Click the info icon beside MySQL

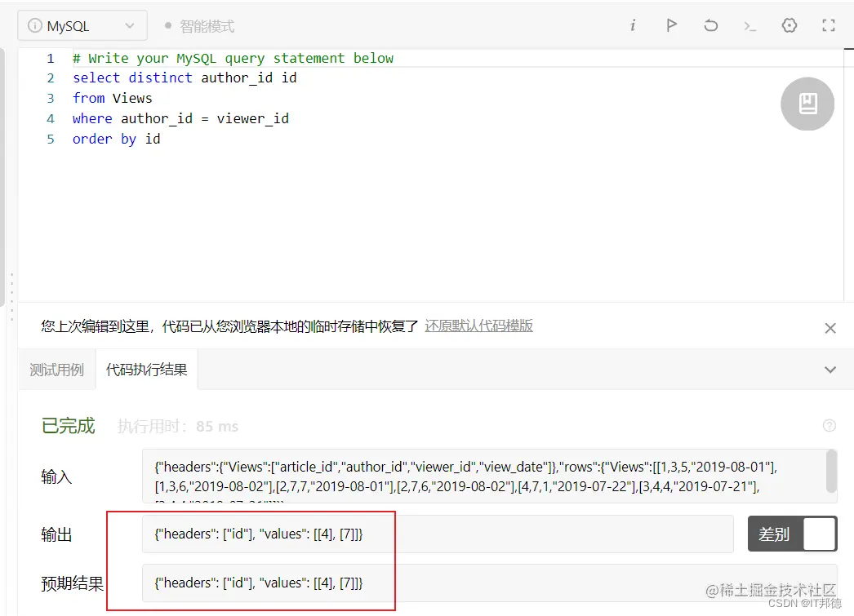point(34,25)
